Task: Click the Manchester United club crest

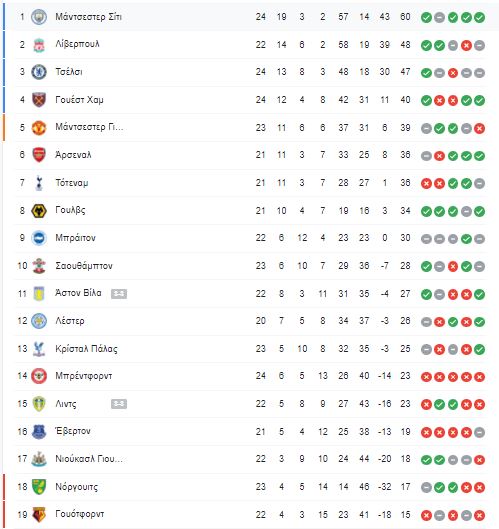Action: point(39,128)
